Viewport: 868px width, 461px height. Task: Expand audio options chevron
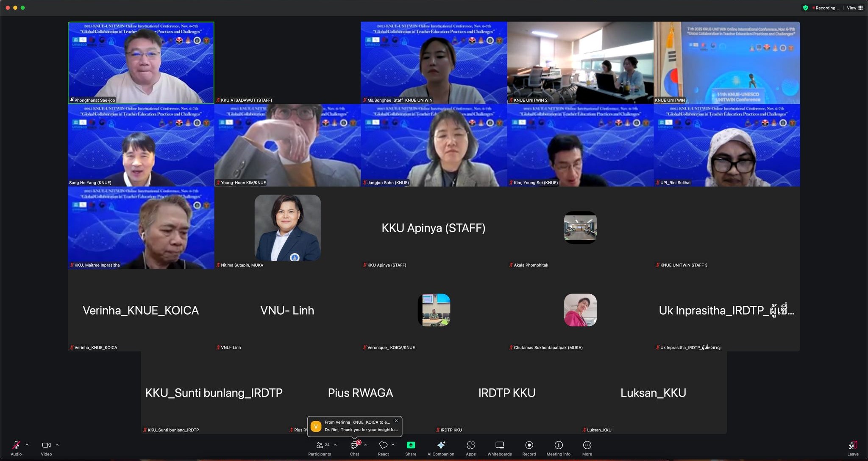pyautogui.click(x=27, y=445)
